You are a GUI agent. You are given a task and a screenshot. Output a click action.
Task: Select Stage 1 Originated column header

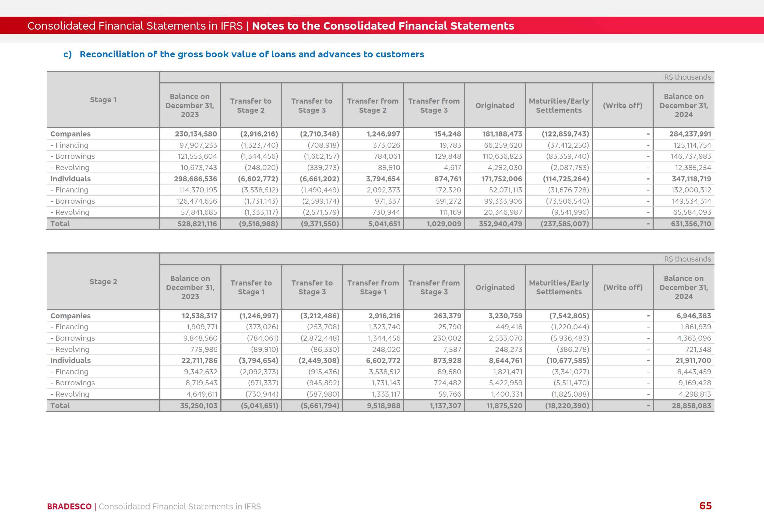(x=494, y=105)
